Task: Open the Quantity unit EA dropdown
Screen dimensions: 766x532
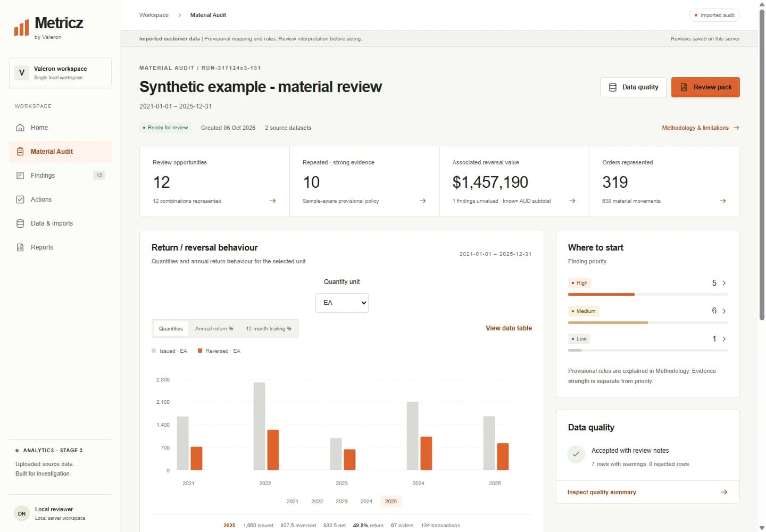Action: 342,303
